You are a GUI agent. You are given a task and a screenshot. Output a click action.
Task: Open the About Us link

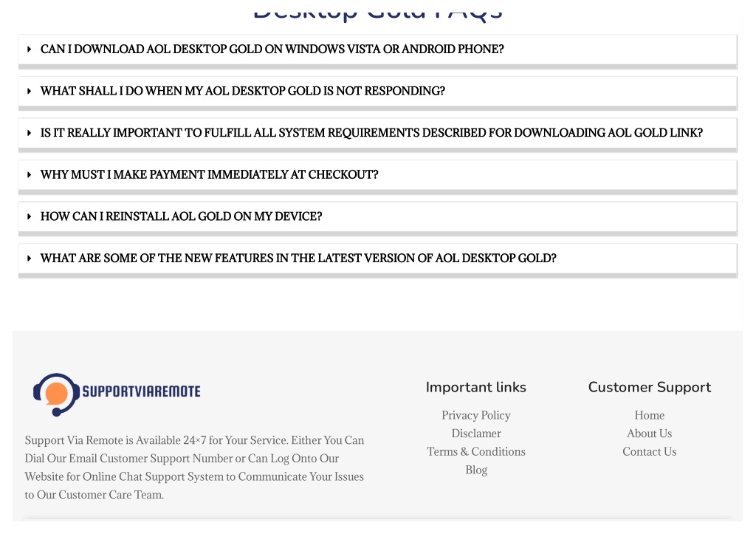coord(649,434)
